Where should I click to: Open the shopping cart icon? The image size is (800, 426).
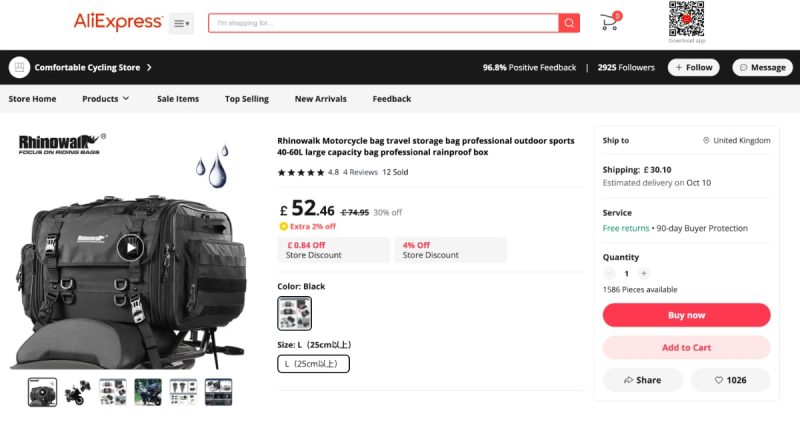pyautogui.click(x=610, y=21)
